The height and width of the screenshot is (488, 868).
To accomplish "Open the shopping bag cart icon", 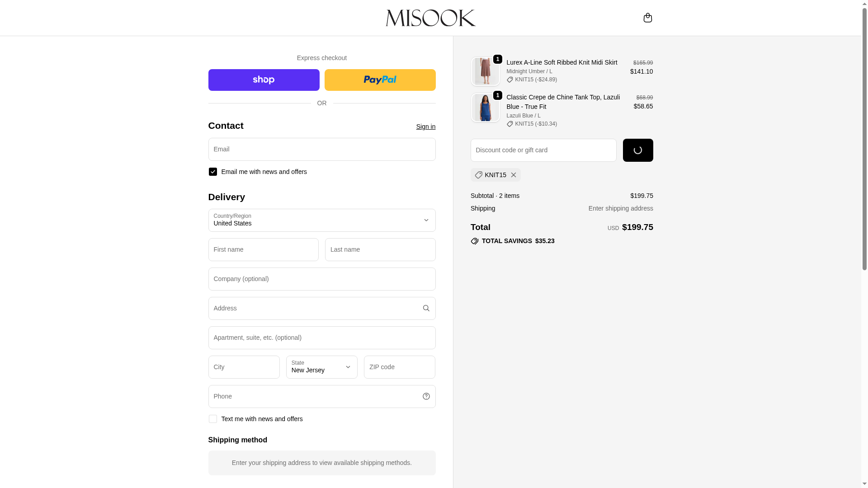I will pyautogui.click(x=647, y=18).
